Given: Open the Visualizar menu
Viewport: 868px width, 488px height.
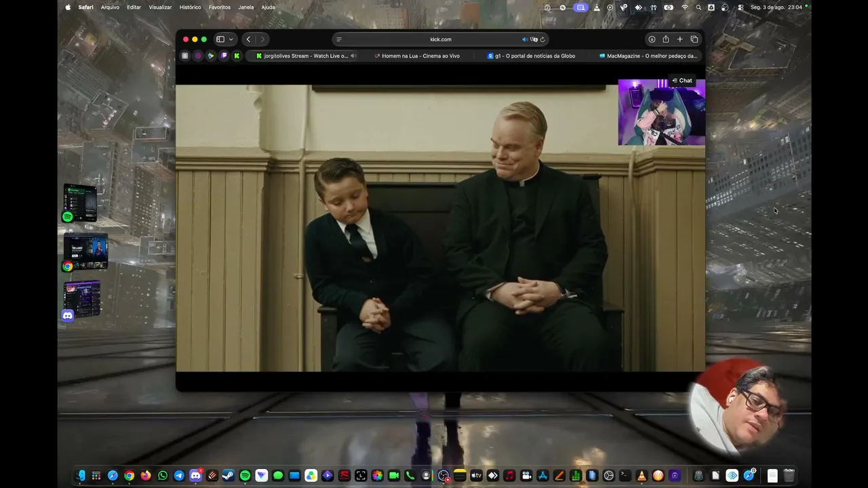Looking at the screenshot, I should pyautogui.click(x=160, y=7).
